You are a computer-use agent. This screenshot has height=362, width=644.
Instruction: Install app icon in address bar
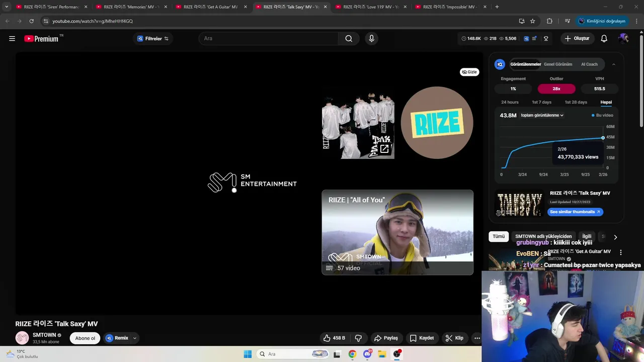tap(522, 21)
